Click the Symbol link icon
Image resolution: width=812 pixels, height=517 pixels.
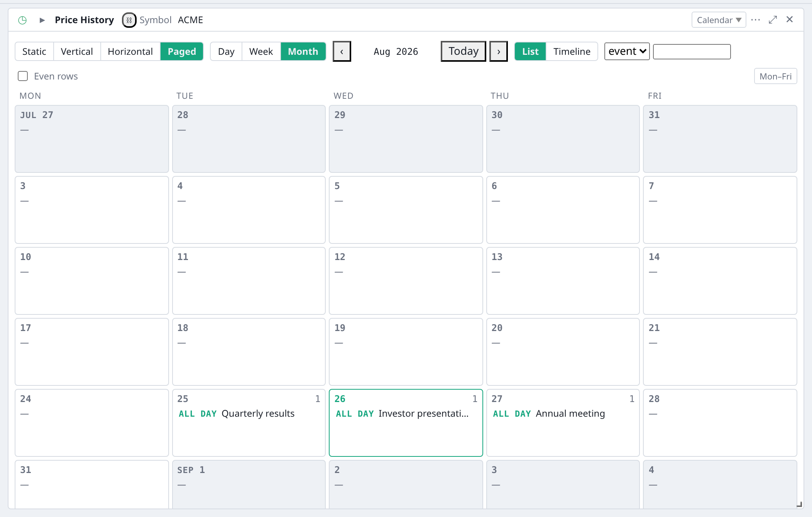(129, 20)
